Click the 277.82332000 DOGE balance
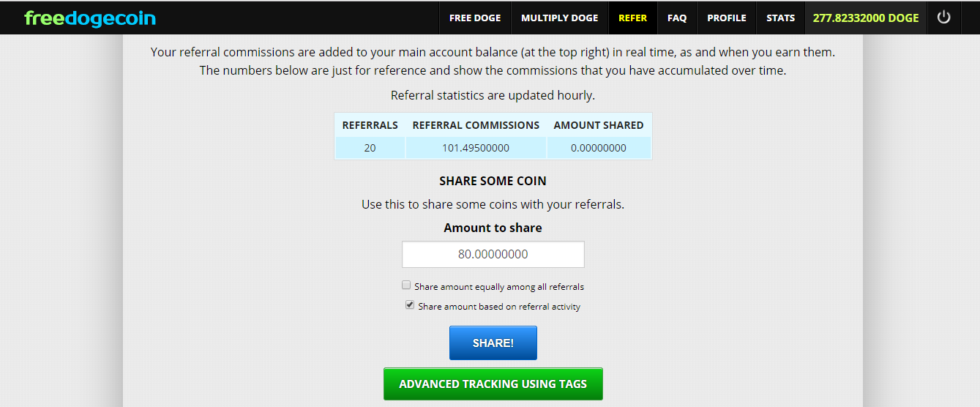 (x=866, y=18)
